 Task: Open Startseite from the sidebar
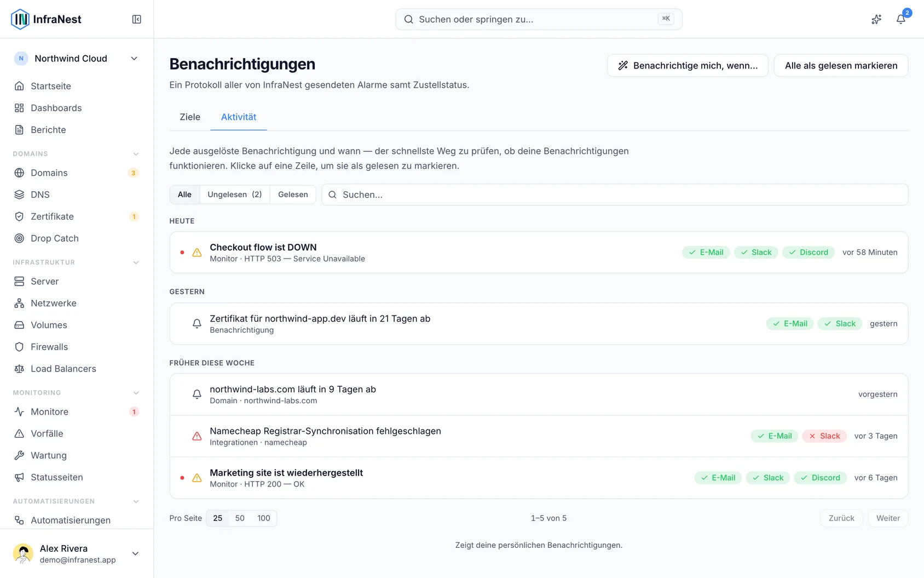click(77, 86)
